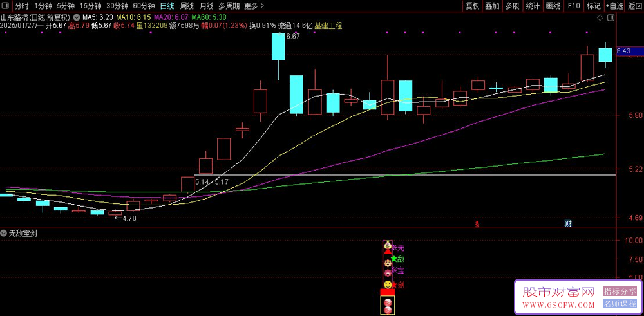
Task: Select the 1分钟 period tab
Action: pyautogui.click(x=43, y=6)
